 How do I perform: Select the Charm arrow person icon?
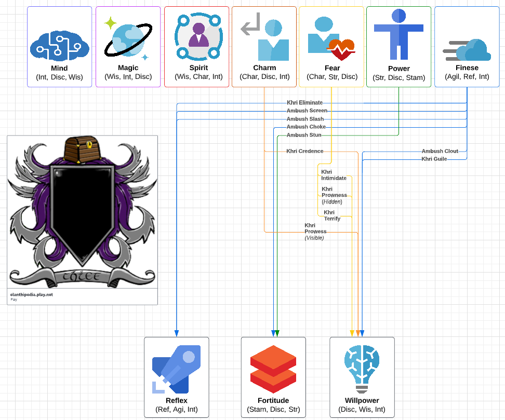(265, 40)
